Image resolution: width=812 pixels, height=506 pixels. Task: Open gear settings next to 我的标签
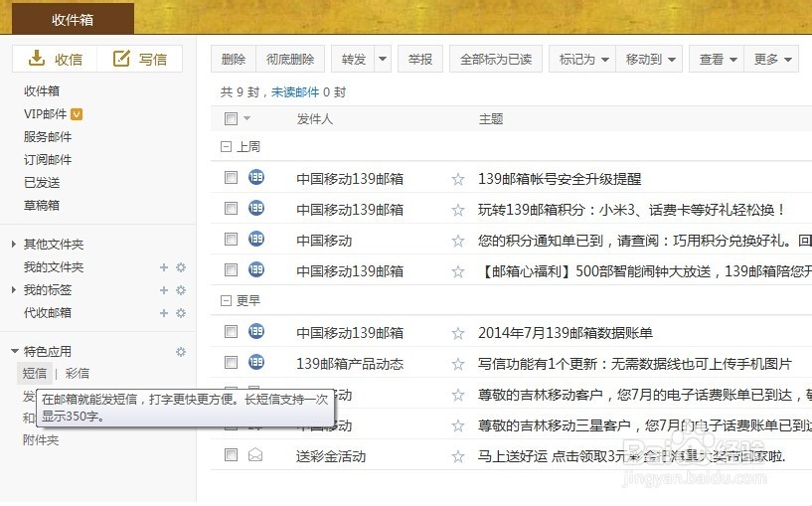click(x=181, y=290)
